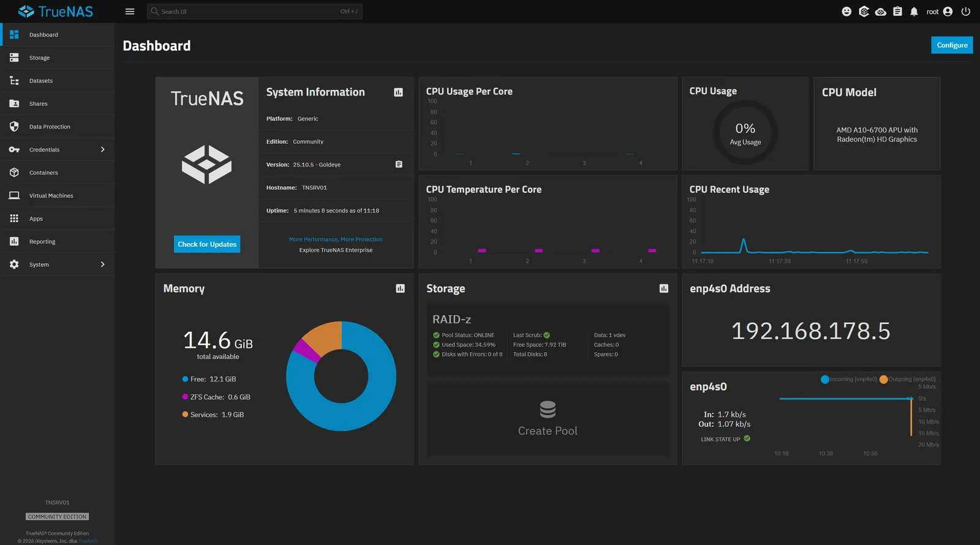The height and width of the screenshot is (545, 980).
Task: Click the green Link State Up check icon
Action: [x=747, y=438]
